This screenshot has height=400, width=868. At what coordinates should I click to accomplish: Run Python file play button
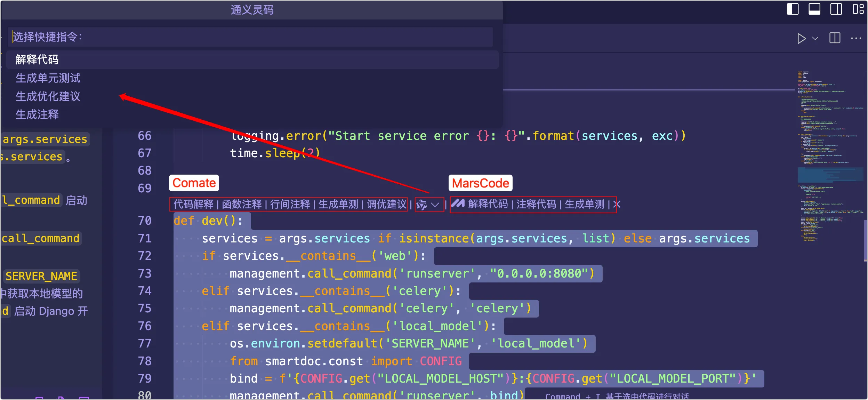point(801,38)
